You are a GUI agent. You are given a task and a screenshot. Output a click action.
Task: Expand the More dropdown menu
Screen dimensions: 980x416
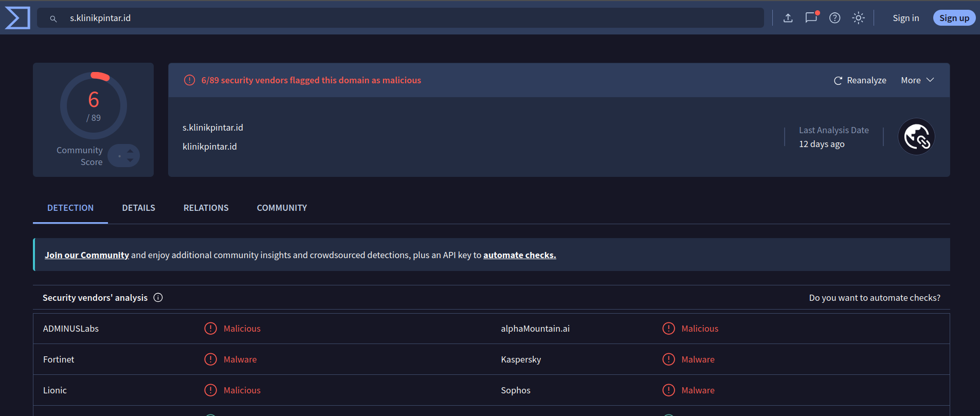coord(917,80)
